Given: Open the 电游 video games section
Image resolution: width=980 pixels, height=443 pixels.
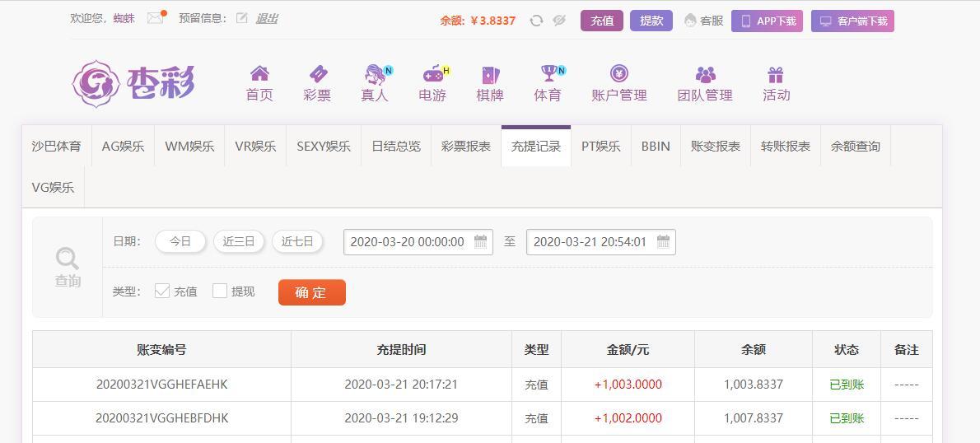Looking at the screenshot, I should [x=432, y=84].
